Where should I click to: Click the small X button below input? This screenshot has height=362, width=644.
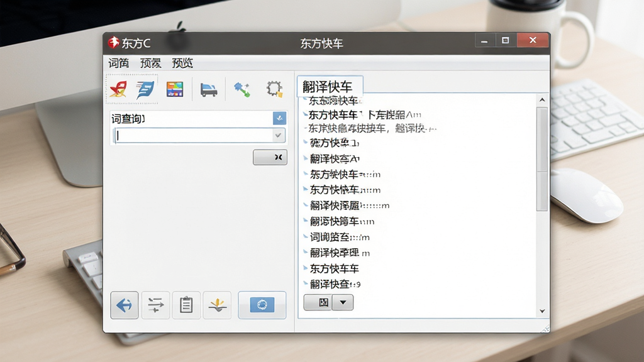270,157
